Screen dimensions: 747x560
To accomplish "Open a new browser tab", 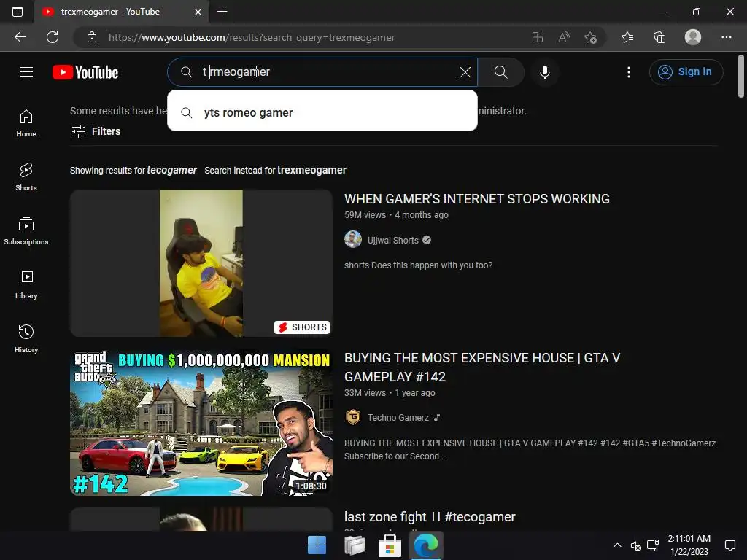I will click(x=222, y=12).
